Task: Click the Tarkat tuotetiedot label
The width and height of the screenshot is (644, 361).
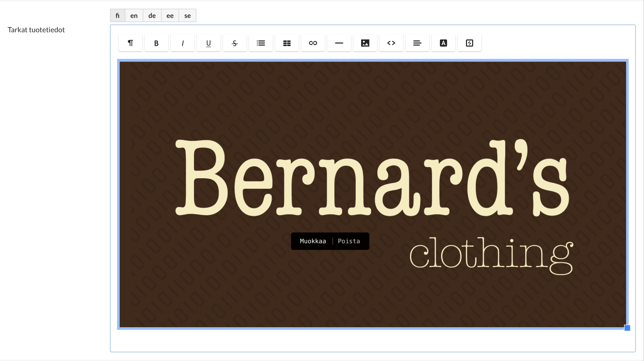Action: (x=36, y=30)
